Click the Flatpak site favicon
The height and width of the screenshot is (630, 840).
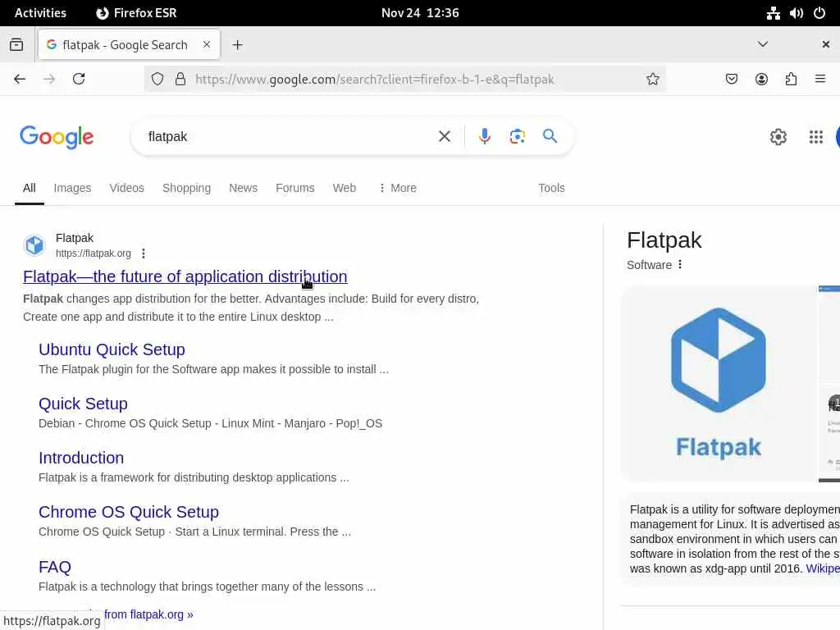click(x=34, y=245)
